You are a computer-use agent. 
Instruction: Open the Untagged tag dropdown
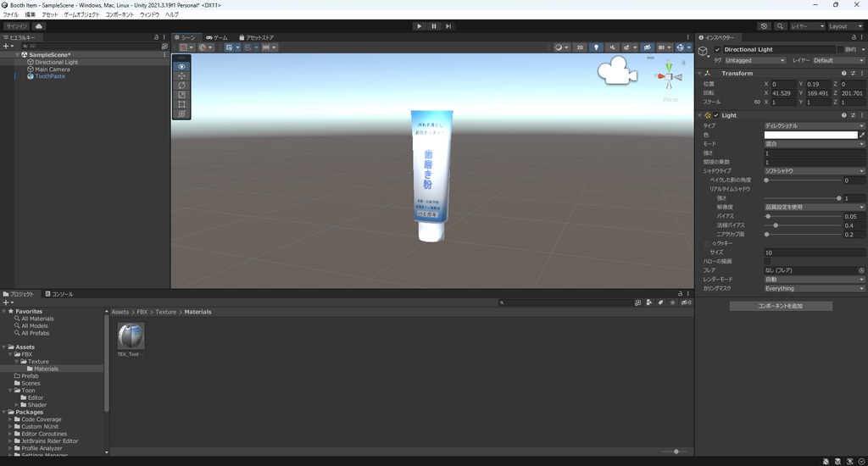click(x=755, y=60)
